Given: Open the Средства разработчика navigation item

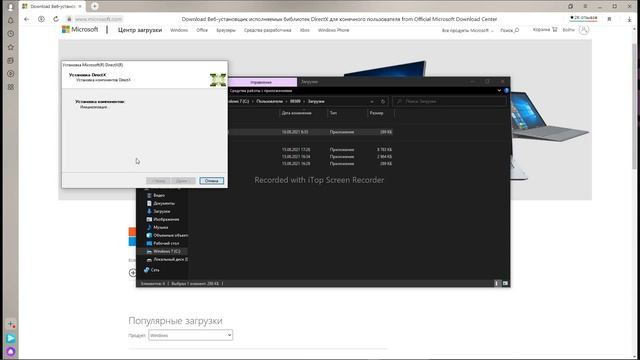Looking at the screenshot, I should [268, 30].
